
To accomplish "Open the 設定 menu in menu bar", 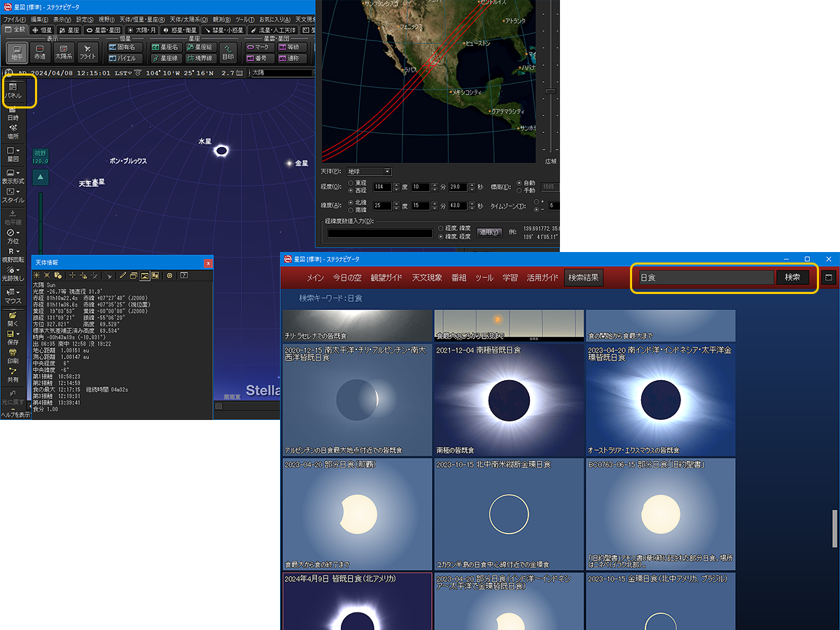I will pyautogui.click(x=85, y=20).
